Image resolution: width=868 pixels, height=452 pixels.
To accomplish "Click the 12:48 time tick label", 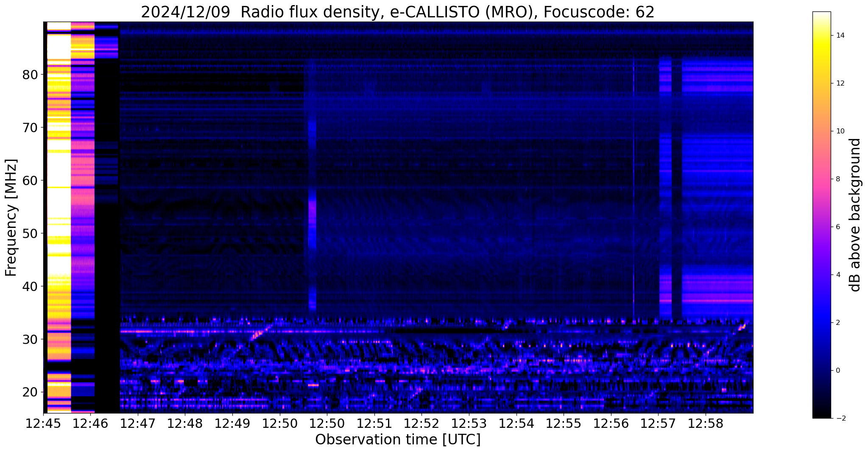I will 185,424.
